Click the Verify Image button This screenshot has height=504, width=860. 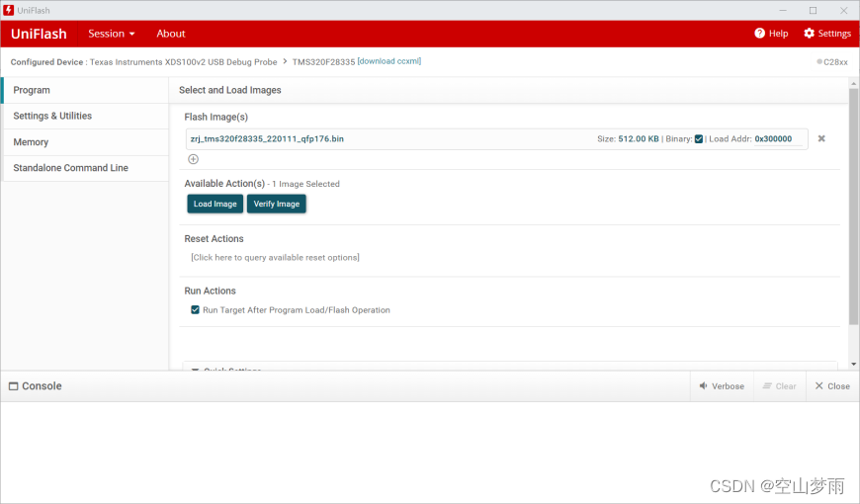pyautogui.click(x=277, y=204)
